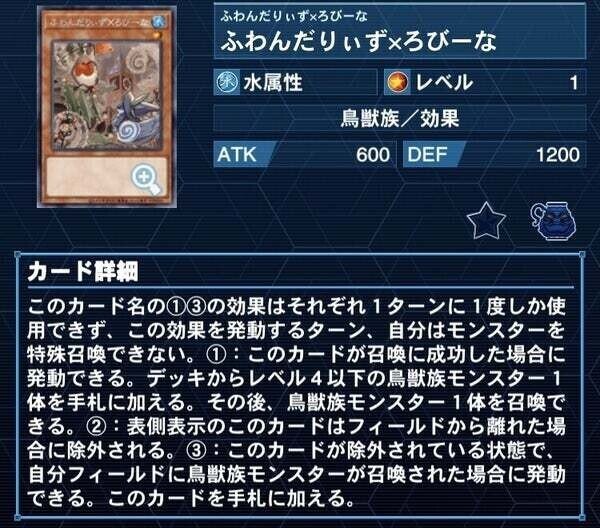
Task: Click the small furigana card name text
Action: 294,16
